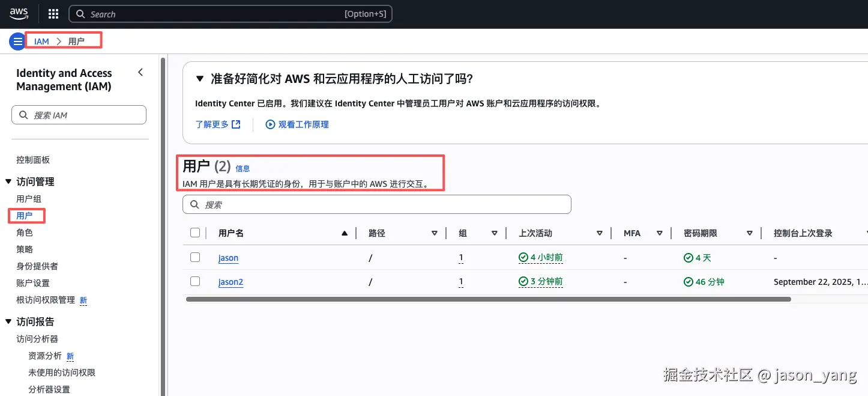Click the 信息 link beside 用户 heading

tap(243, 169)
